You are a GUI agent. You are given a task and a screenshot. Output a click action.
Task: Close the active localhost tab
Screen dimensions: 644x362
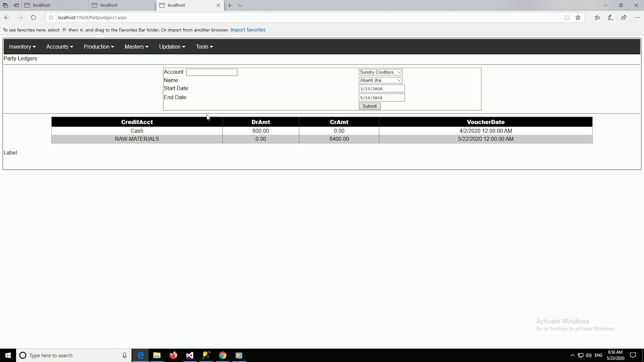coord(218,6)
